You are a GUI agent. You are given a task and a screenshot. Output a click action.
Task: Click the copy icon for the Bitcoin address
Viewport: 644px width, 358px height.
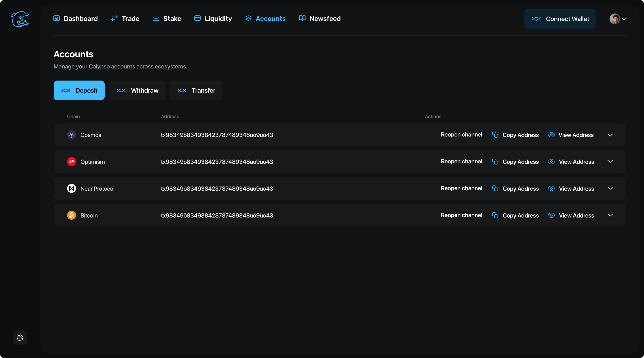tap(495, 215)
